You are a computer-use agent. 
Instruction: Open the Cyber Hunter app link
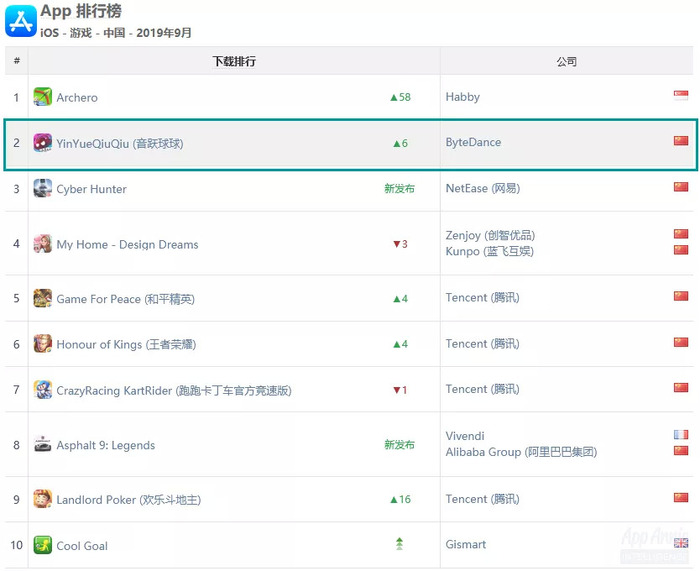click(92, 189)
